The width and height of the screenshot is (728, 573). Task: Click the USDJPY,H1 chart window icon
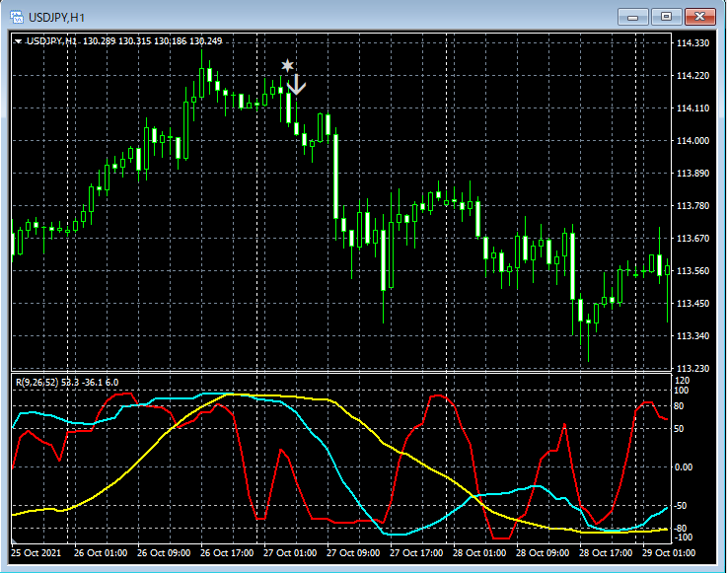pos(17,17)
